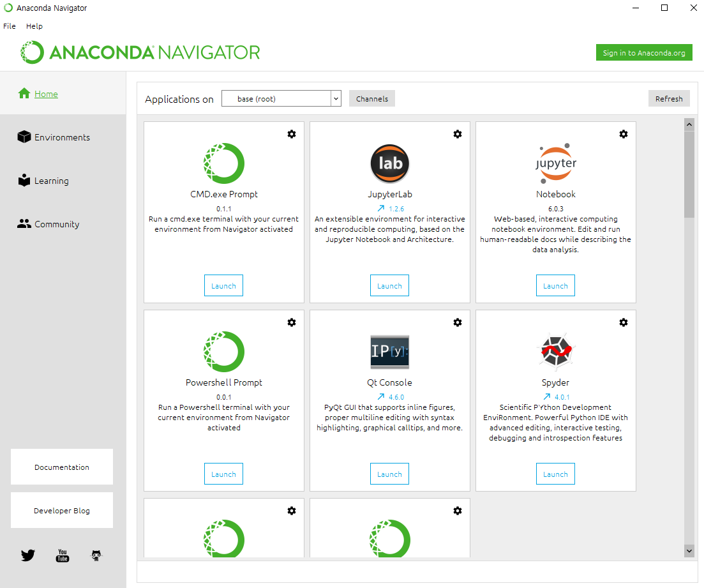Screen dimensions: 704x588
Task: Click the Channels button
Action: 371,98
